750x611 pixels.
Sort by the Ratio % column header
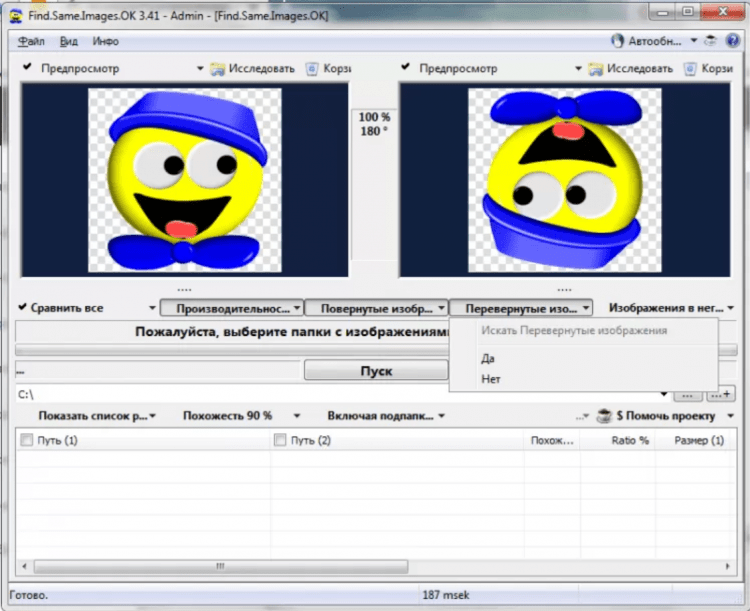pos(618,440)
